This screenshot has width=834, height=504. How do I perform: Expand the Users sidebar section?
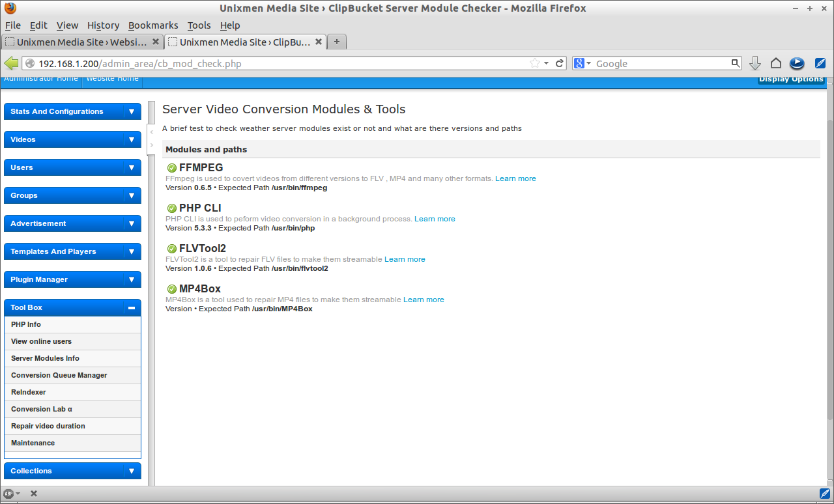72,167
